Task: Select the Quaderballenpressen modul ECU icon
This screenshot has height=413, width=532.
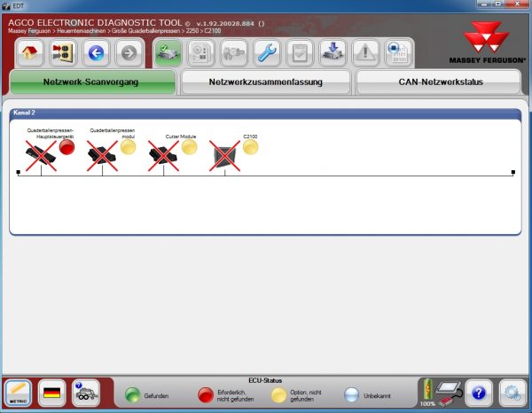Action: pyautogui.click(x=102, y=156)
